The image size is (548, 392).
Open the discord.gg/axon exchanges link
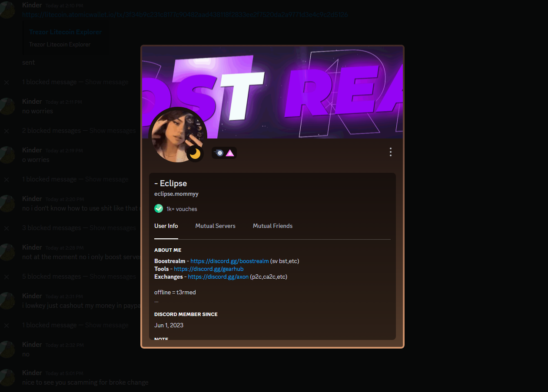click(x=218, y=277)
